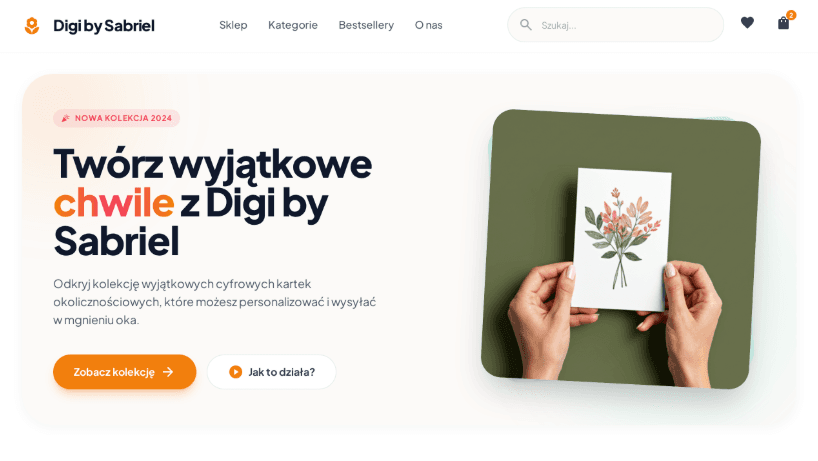
Task: Click the magnifier icon in search bar
Action: coord(526,25)
